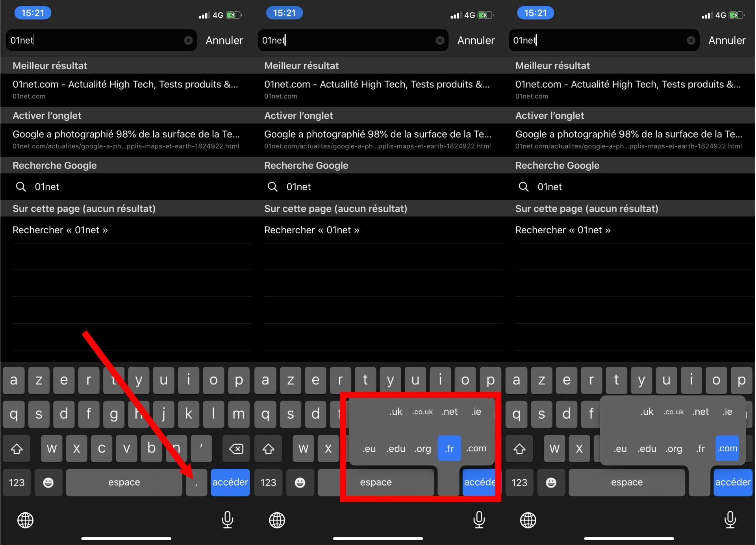The width and height of the screenshot is (756, 545).
Task: Run Google search for 01net in left screen
Action: 126,187
